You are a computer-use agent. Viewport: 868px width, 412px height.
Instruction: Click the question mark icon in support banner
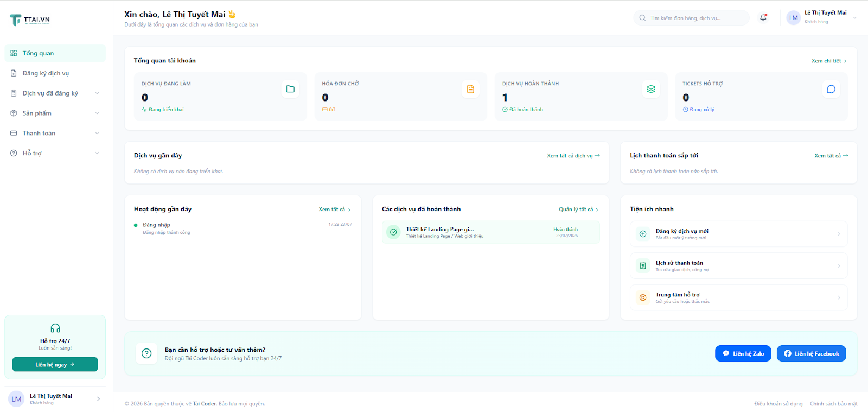click(x=146, y=353)
